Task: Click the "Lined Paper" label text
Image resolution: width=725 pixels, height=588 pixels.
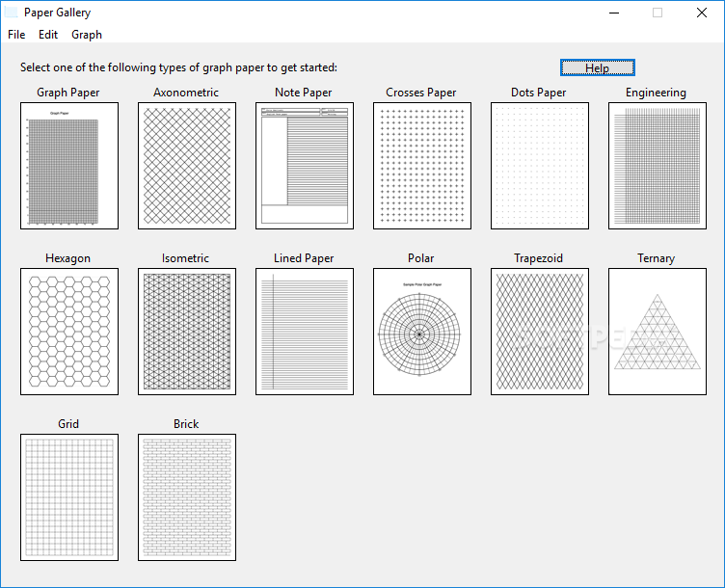Action: (x=304, y=258)
